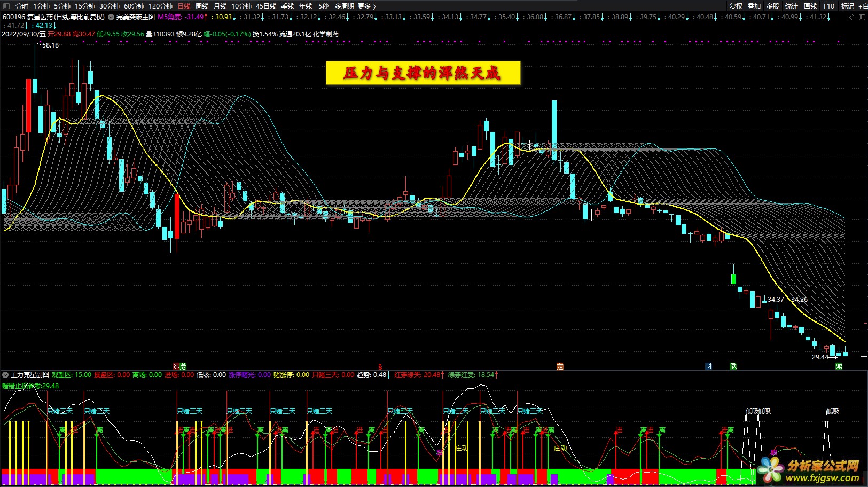
Task: Click the 趋势: 0.48 indicator value
Action: pyautogui.click(x=373, y=375)
